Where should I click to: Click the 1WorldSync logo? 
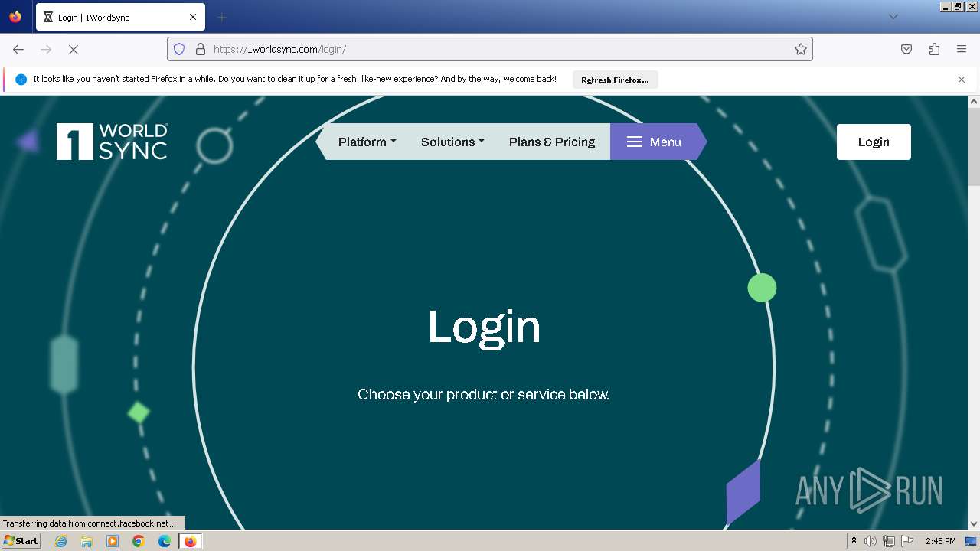click(x=112, y=142)
